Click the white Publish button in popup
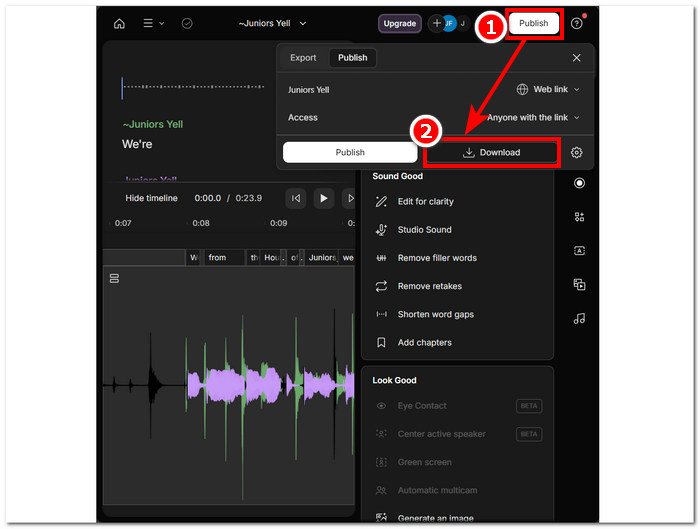 pos(350,152)
